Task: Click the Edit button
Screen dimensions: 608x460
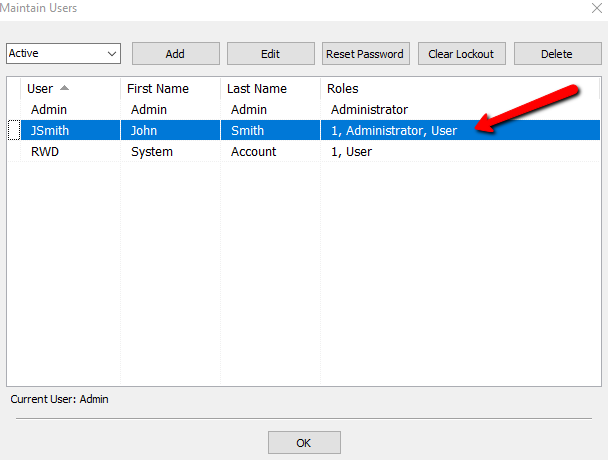Action: point(271,54)
